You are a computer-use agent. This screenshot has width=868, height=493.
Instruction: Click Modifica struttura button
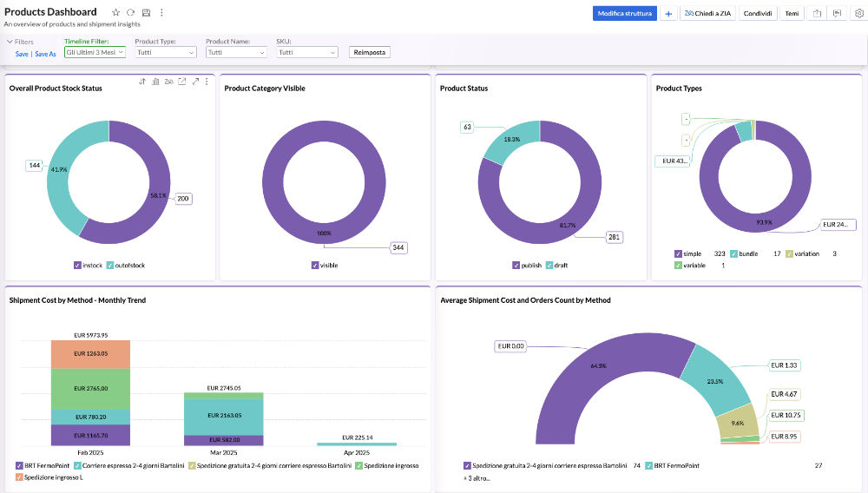point(624,13)
